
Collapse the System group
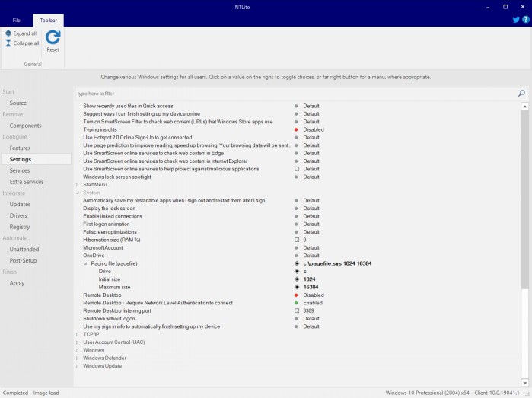(78, 193)
